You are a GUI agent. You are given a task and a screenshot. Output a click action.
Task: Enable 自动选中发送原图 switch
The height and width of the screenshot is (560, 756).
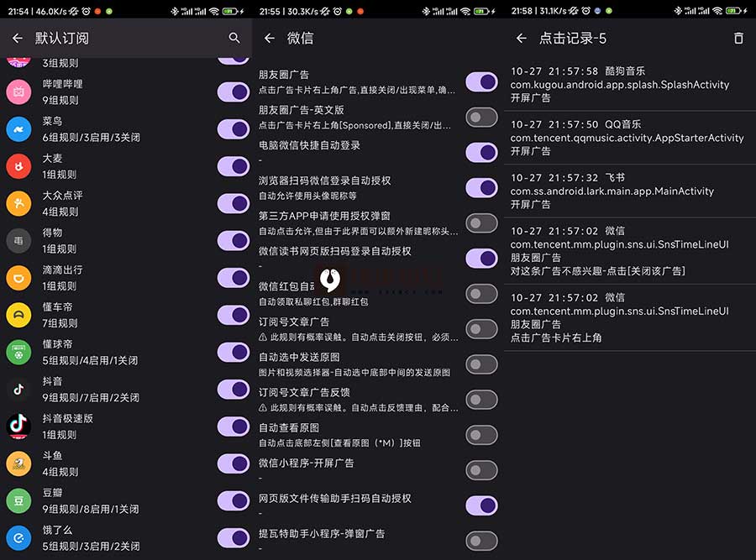pyautogui.click(x=481, y=364)
